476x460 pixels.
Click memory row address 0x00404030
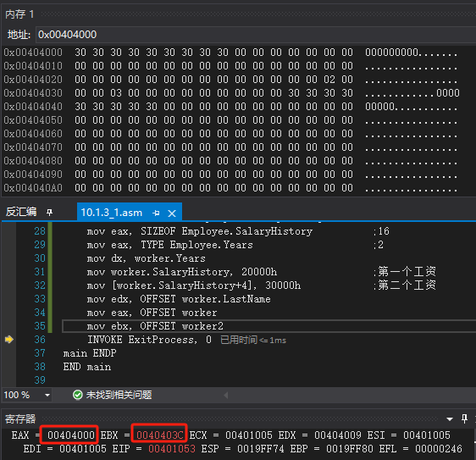click(33, 93)
